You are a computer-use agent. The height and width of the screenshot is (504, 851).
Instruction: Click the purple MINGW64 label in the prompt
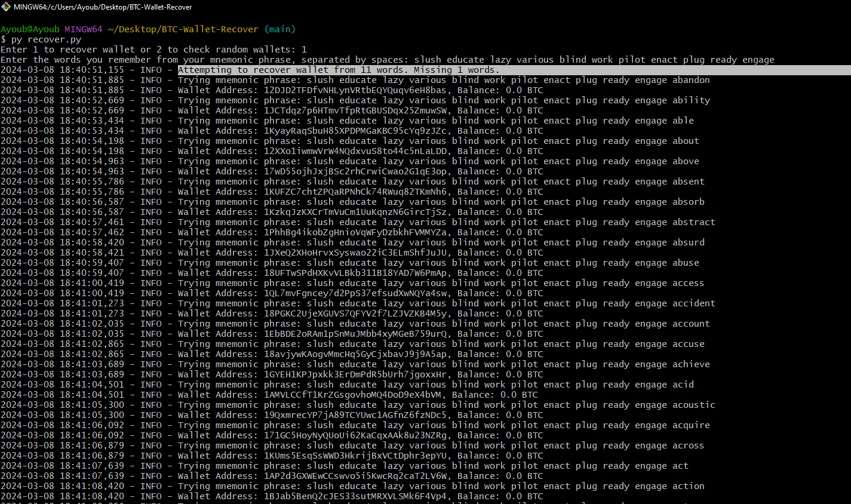pyautogui.click(x=84, y=29)
